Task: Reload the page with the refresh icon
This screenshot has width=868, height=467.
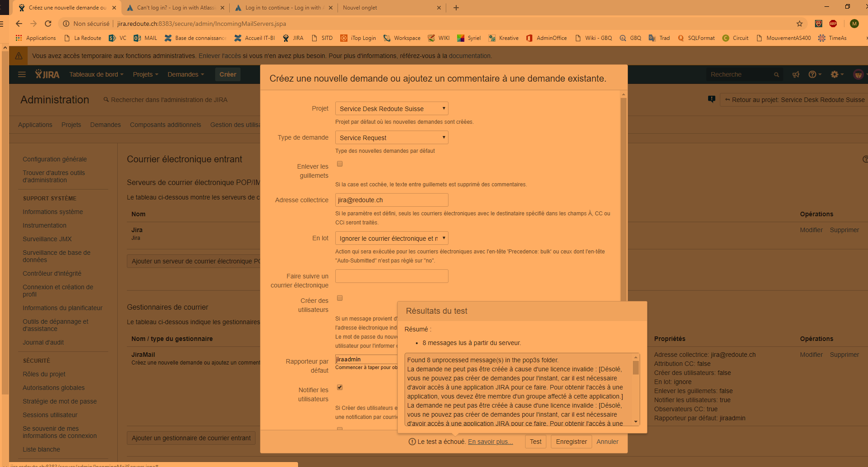Action: tap(48, 24)
